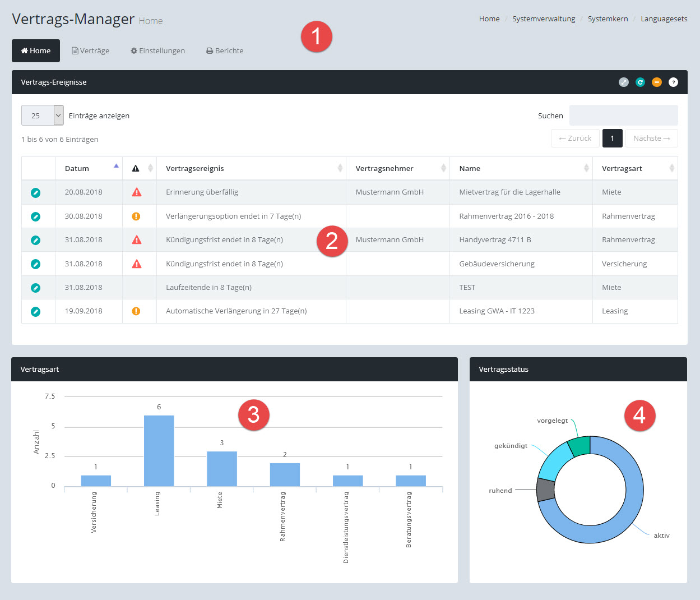
Task: Click edit icon for the 19.09.2018 row
Action: click(35, 312)
